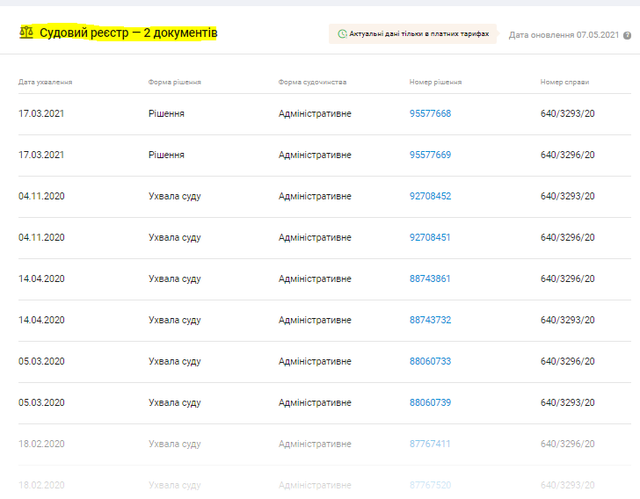The width and height of the screenshot is (640, 499).
Task: Click the Номер справи column header
Action: 566,81
